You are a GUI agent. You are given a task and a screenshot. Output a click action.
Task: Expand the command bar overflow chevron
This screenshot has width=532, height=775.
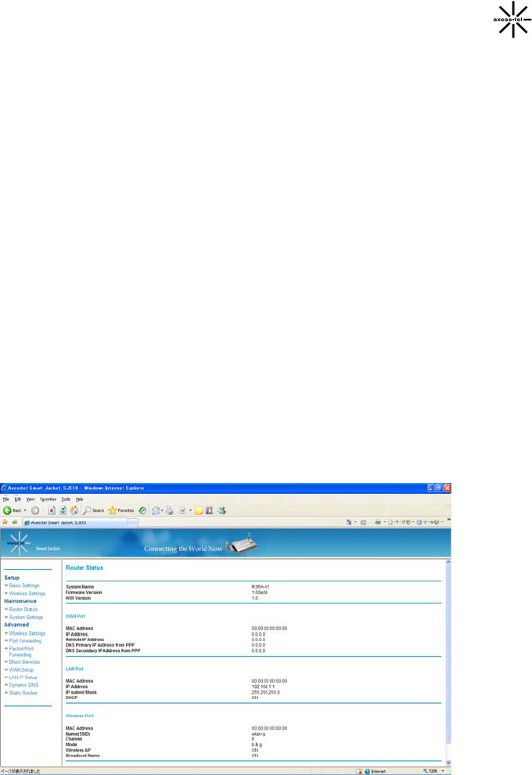[448, 520]
